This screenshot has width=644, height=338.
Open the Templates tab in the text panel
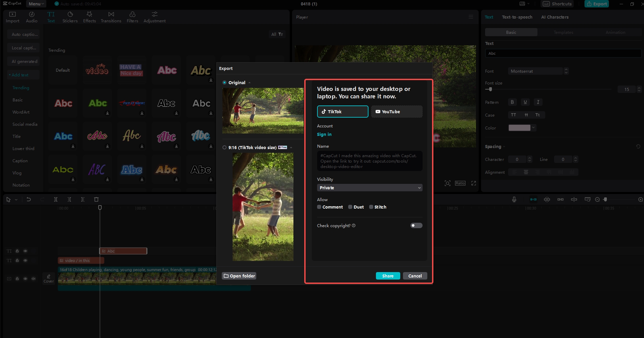[563, 32]
